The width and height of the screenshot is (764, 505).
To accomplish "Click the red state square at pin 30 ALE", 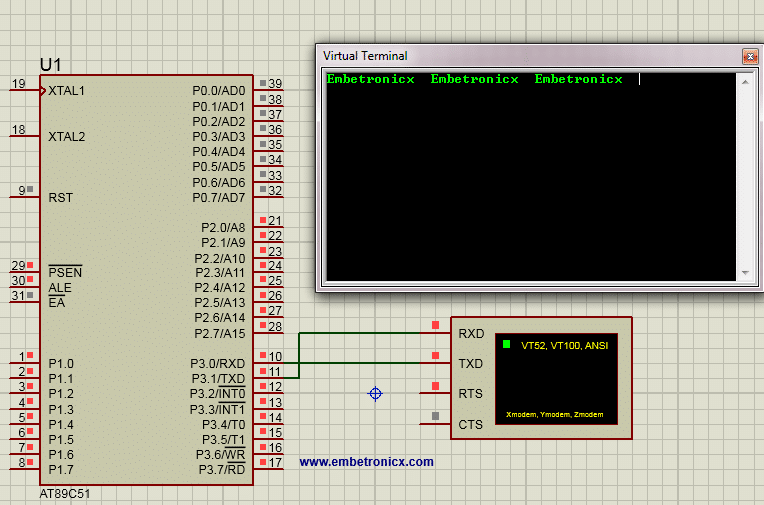I will pos(30,279).
